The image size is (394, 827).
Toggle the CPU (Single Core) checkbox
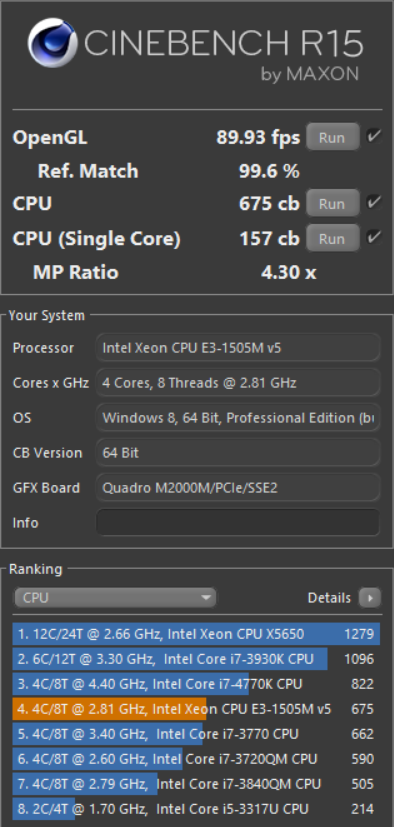pyautogui.click(x=374, y=238)
